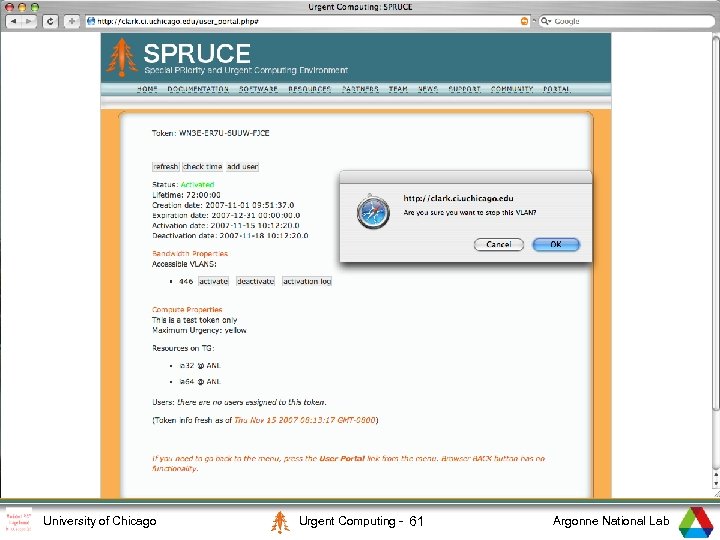
Task: Click the URL address field
Action: click(x=308, y=21)
